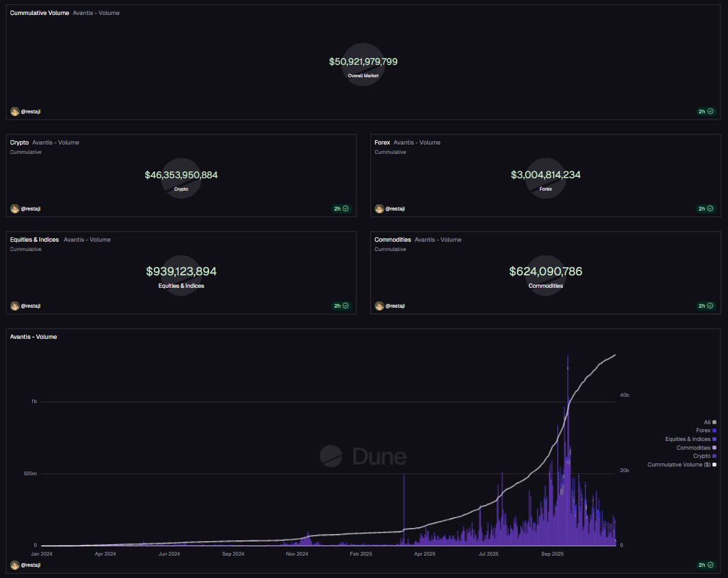Screen dimensions: 728x578
Task: Click the $624,090,786 commodities value
Action: [546, 271]
